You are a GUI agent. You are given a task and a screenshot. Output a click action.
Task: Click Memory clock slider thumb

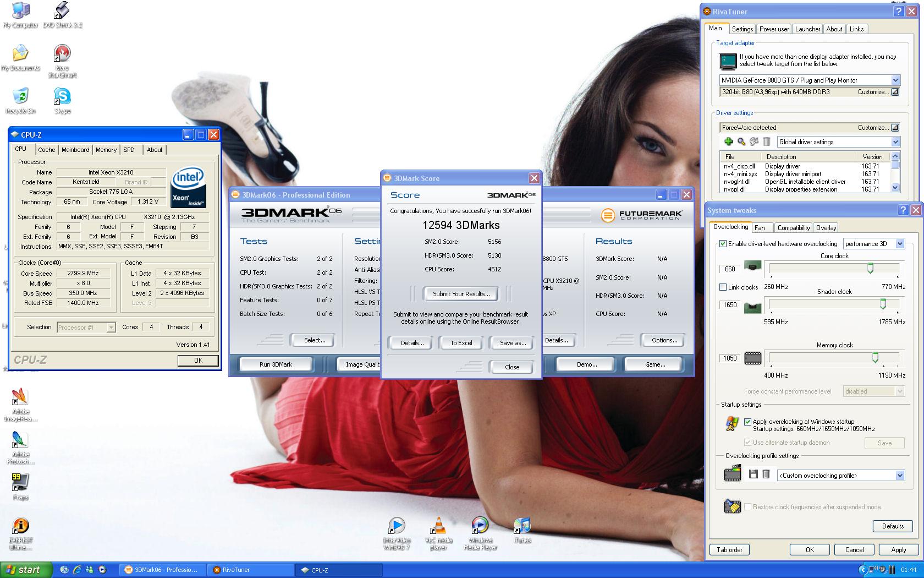click(875, 358)
